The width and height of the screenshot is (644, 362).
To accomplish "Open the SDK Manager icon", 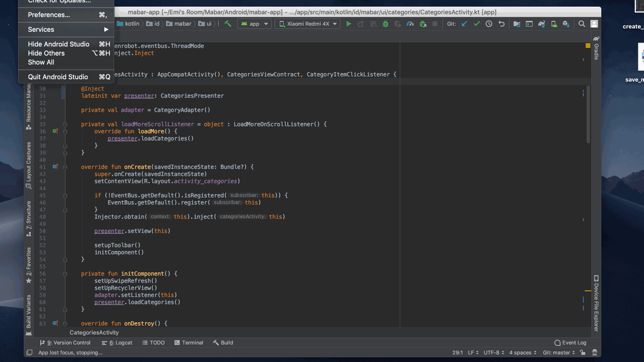I will pos(566,24).
